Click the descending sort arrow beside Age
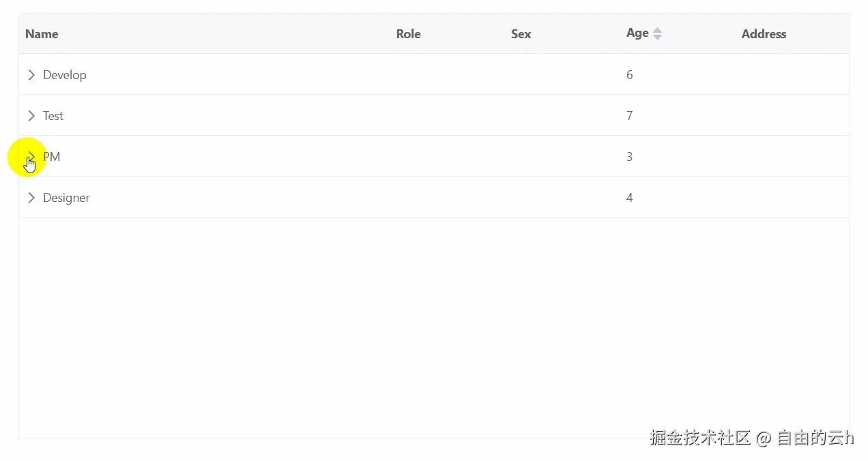The height and width of the screenshot is (461, 868). [x=657, y=38]
